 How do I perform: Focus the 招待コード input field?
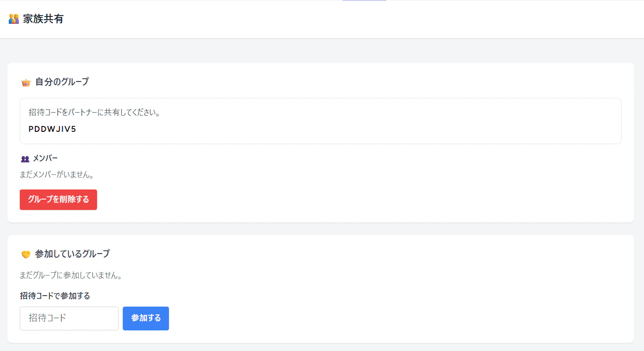pos(69,318)
